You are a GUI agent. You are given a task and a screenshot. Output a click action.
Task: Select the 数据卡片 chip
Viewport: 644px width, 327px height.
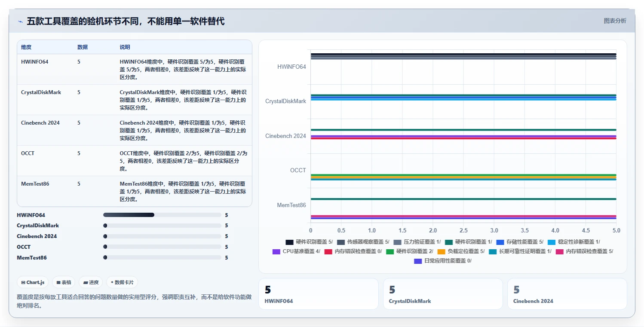(x=122, y=282)
